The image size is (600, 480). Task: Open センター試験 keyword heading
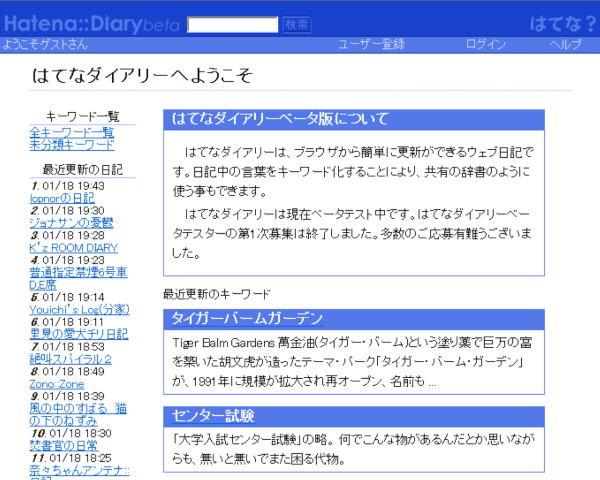pyautogui.click(x=213, y=416)
